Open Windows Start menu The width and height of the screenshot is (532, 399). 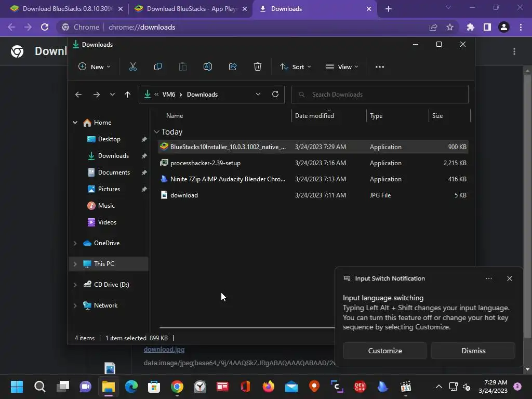17,387
